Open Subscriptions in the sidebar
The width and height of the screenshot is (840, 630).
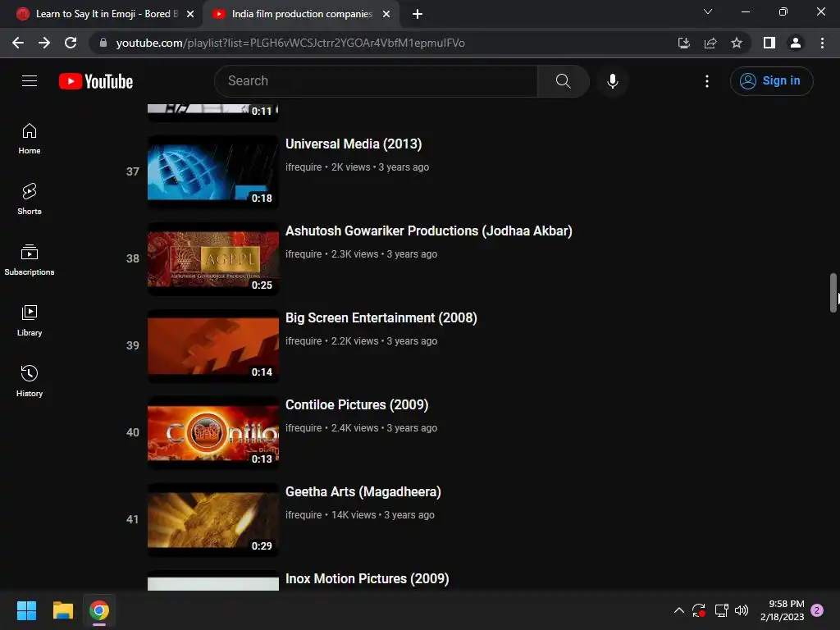point(30,260)
